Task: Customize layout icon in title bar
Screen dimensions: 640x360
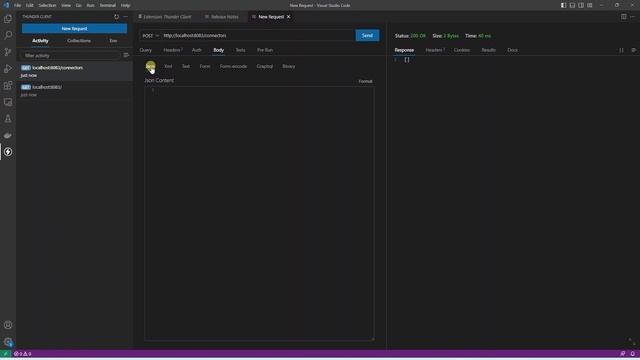Action: tap(590, 5)
